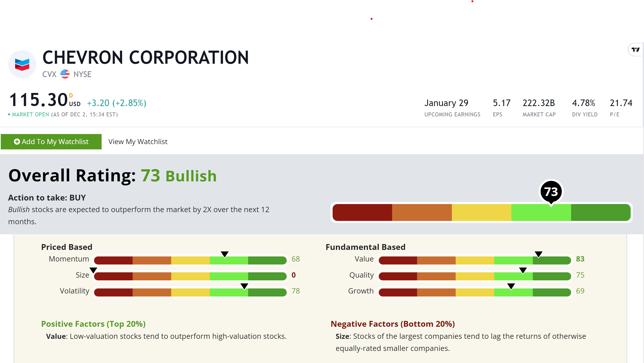Click the Quality label

[362, 275]
